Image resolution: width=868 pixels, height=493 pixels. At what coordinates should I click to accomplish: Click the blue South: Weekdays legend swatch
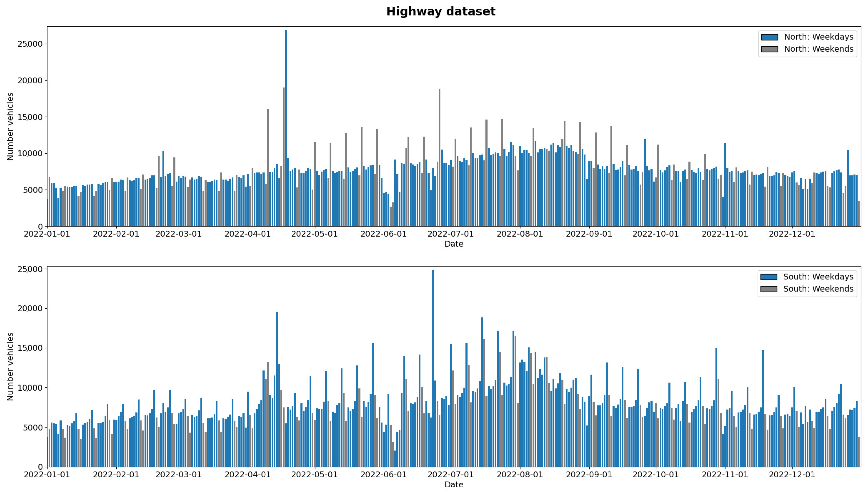pyautogui.click(x=768, y=277)
